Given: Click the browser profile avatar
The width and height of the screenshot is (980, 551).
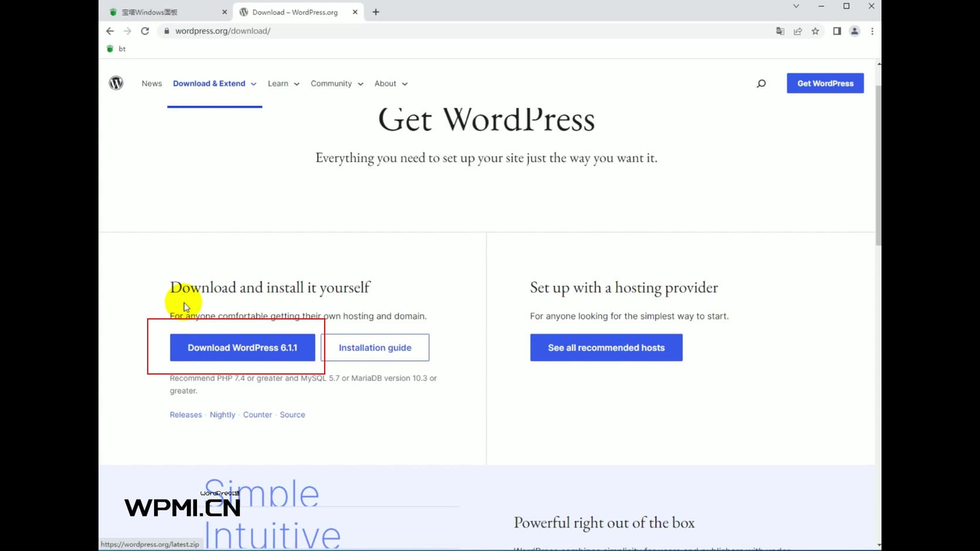Looking at the screenshot, I should [x=855, y=31].
